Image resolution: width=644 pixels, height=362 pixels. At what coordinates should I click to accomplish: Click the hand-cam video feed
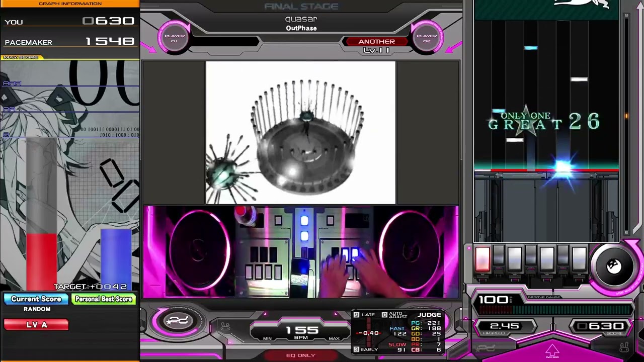coord(301,251)
